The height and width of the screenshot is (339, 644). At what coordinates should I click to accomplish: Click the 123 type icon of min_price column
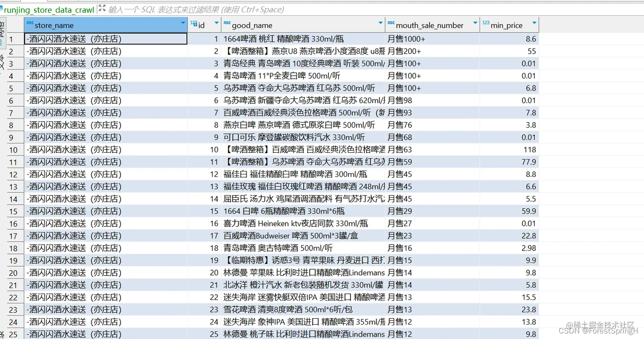tap(486, 23)
